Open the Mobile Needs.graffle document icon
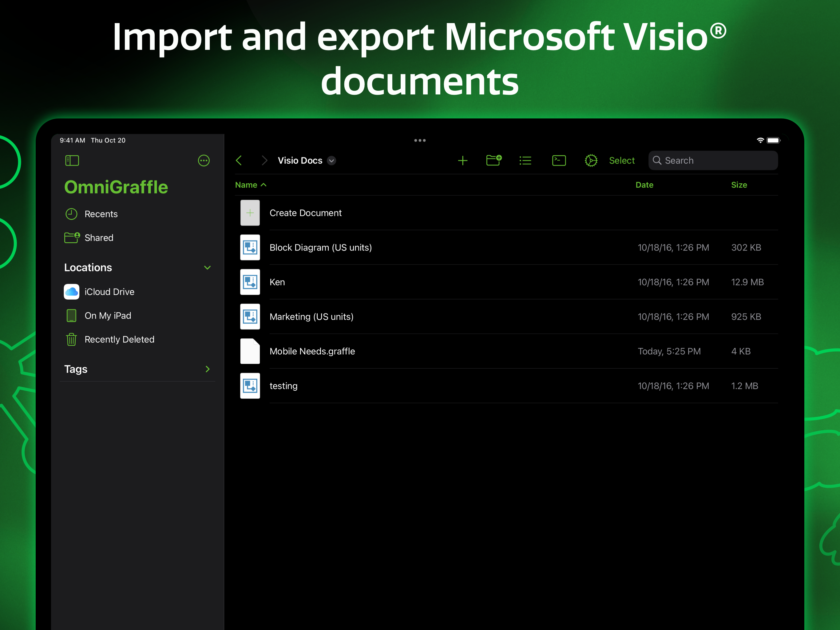840x630 pixels. click(x=250, y=351)
